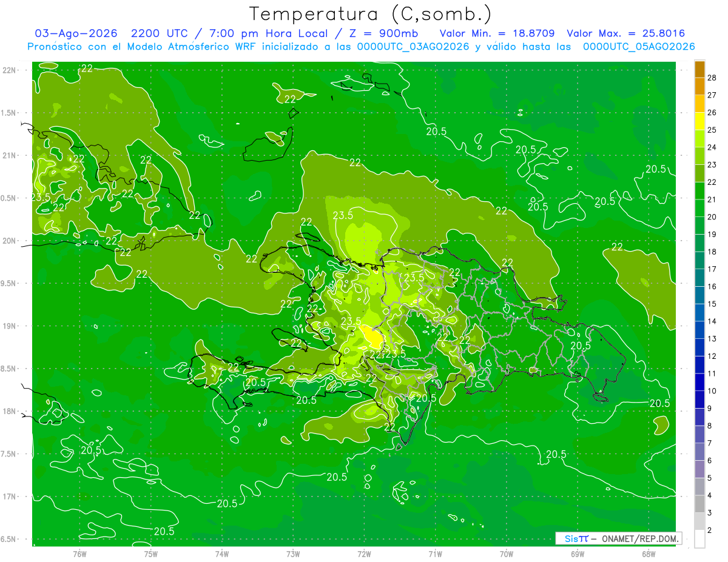This screenshot has width=728, height=562.
Task: Click the white swatch at legend bottom
Action: (x=699, y=538)
